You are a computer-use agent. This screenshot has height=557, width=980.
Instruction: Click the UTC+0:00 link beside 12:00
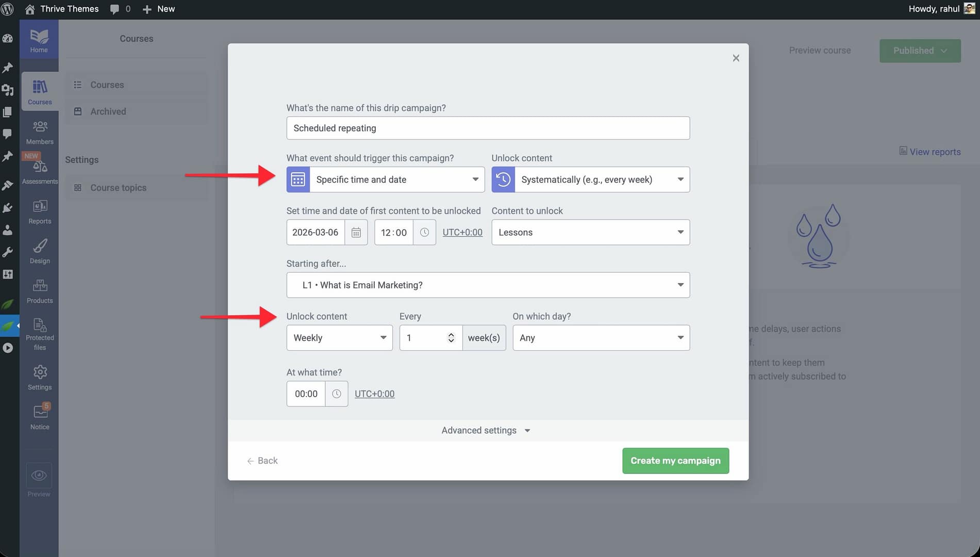click(x=462, y=233)
